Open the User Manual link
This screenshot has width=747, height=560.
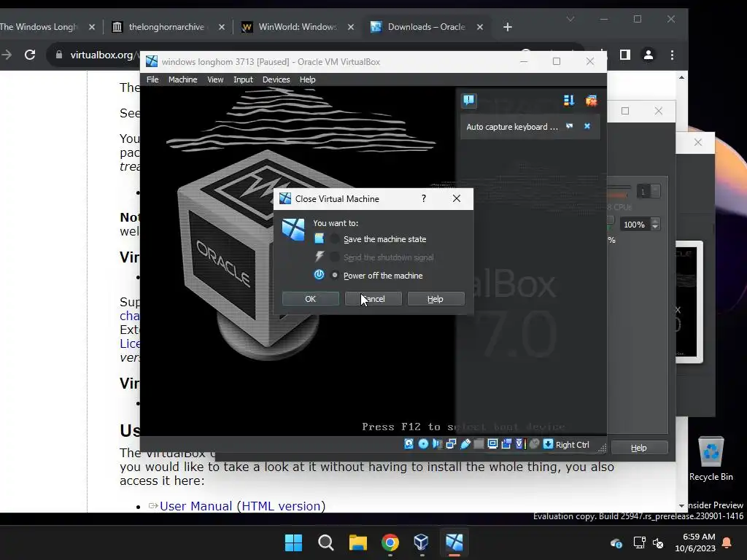tap(196, 506)
